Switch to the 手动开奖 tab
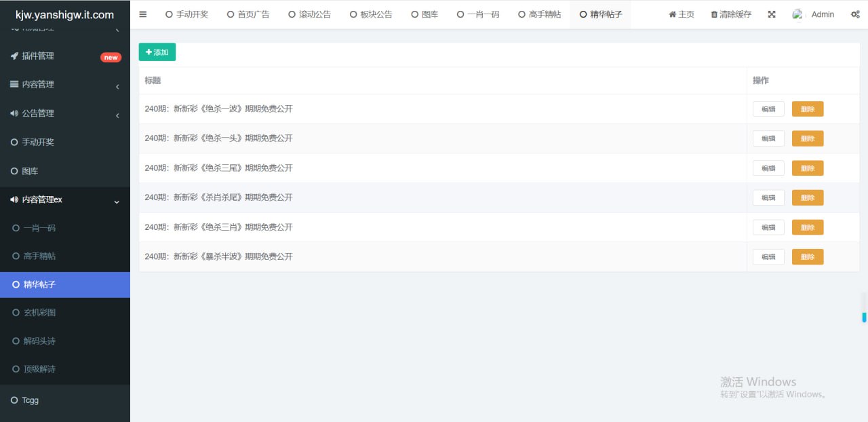Image resolution: width=868 pixels, height=422 pixels. click(x=186, y=14)
